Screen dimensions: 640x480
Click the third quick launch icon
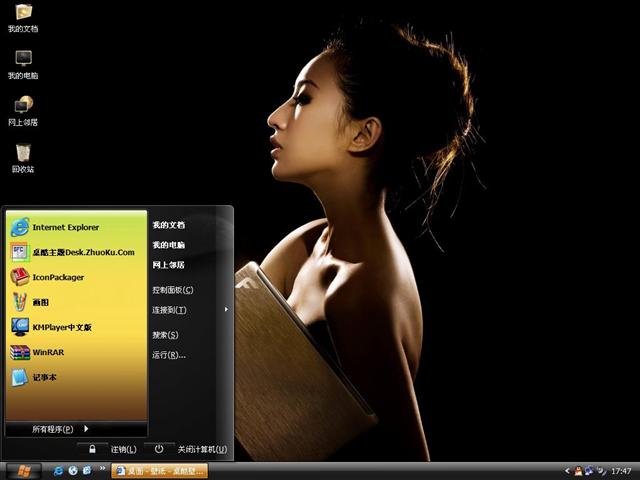click(87, 471)
